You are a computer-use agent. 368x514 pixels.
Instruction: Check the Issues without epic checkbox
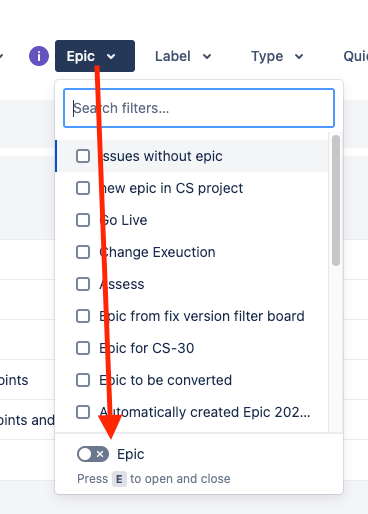[83, 156]
